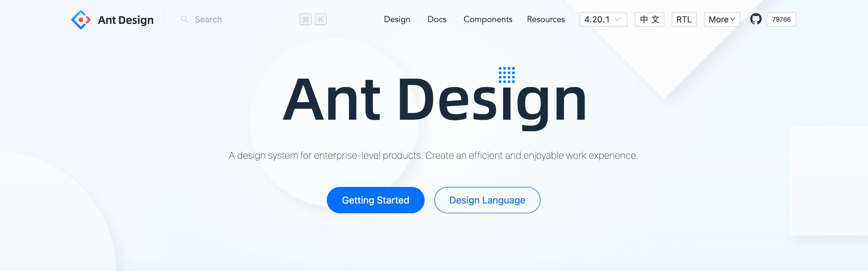Open the Docs menu item
The width and height of the screenshot is (868, 271).
(x=437, y=19)
